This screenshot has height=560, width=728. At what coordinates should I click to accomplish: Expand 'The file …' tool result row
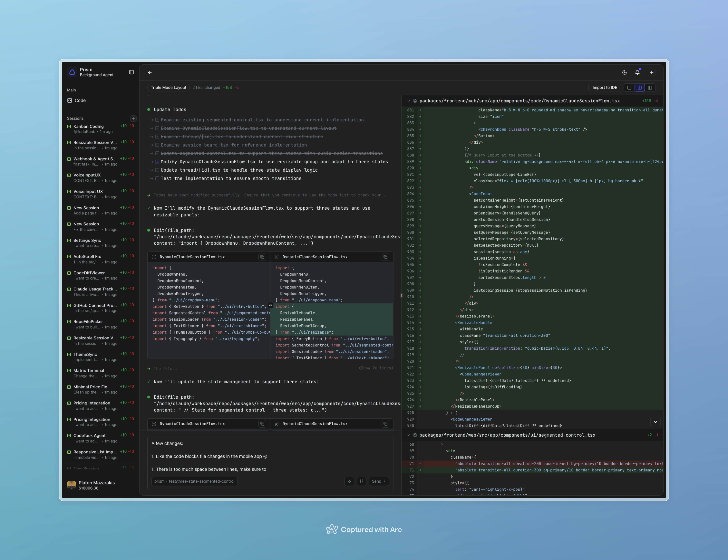point(270,368)
